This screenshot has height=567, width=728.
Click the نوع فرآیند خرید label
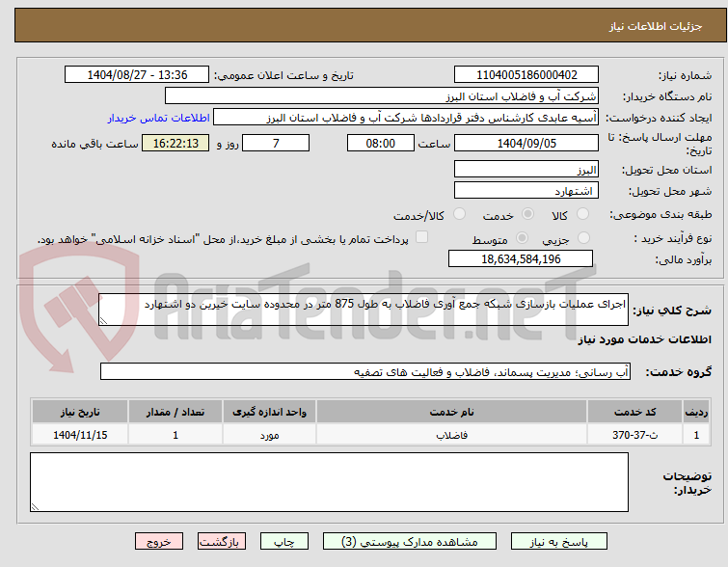[x=673, y=239]
